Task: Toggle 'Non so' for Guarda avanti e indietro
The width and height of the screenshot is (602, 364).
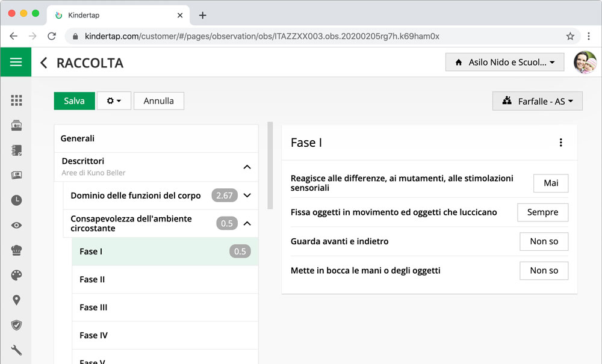Action: pyautogui.click(x=544, y=241)
